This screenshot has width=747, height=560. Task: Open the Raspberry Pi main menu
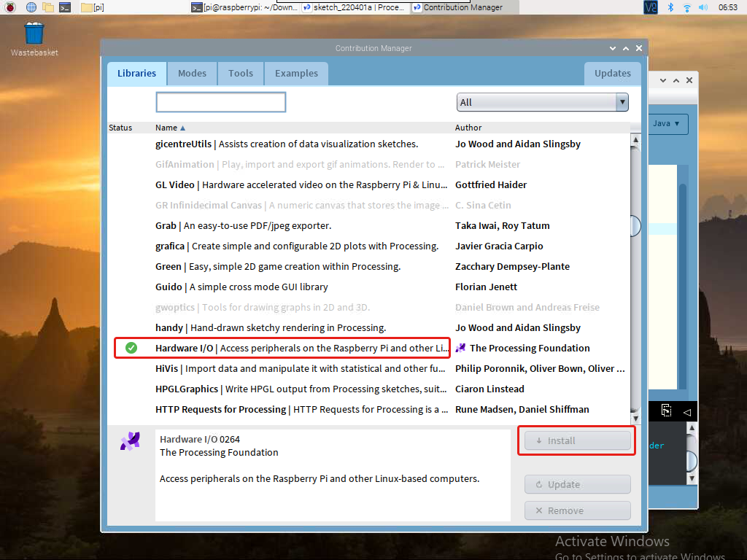click(x=10, y=7)
